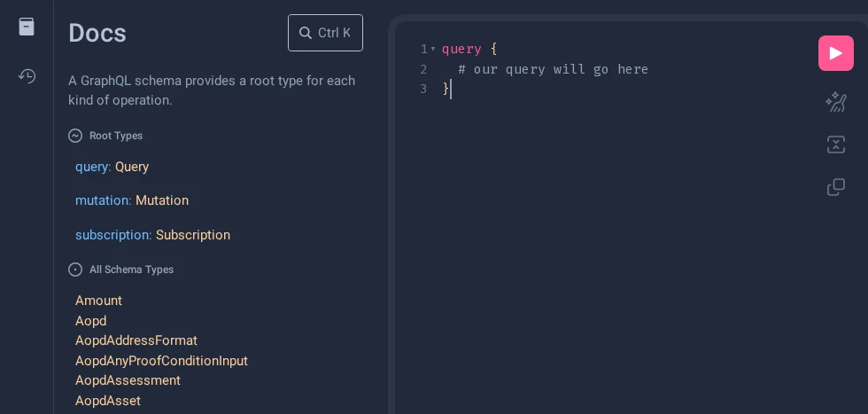The width and height of the screenshot is (868, 414).
Task: Click the Root Types section icon
Action: click(x=75, y=136)
